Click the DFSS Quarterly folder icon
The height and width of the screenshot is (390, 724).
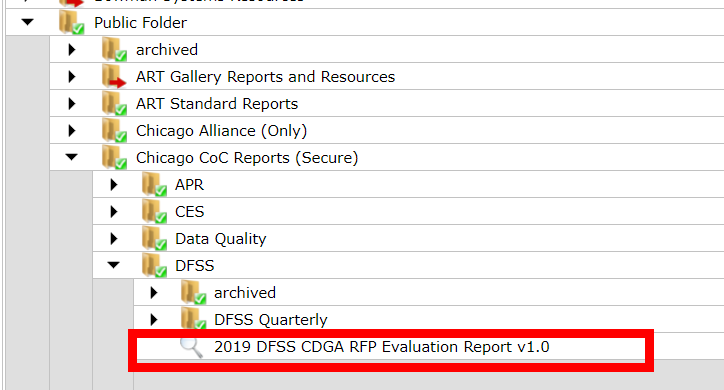193,318
